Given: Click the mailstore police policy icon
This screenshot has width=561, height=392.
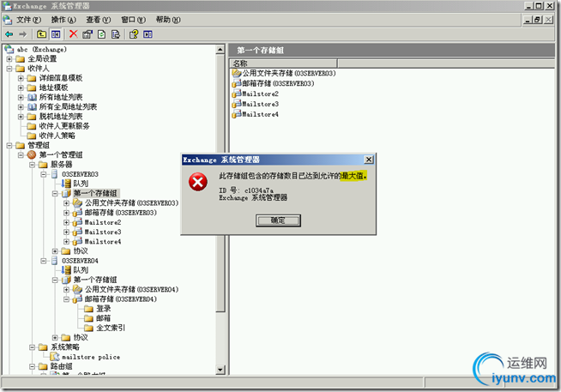Looking at the screenshot, I should [55, 357].
